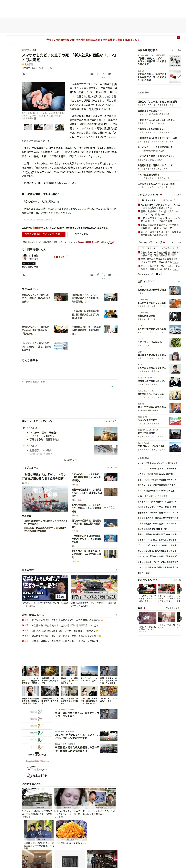
Task: Play the 万博 メタンガス検知 video
Action: pos(94,588)
